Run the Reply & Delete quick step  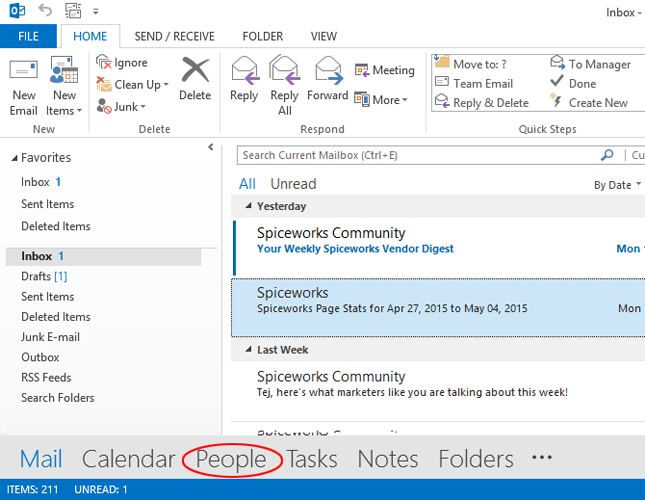point(482,102)
